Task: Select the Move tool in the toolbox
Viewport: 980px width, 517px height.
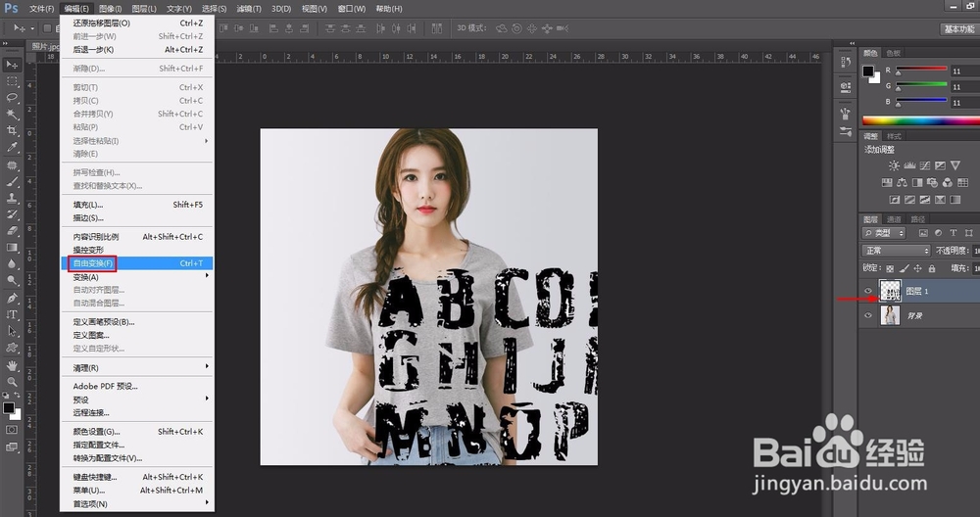Action: (13, 65)
